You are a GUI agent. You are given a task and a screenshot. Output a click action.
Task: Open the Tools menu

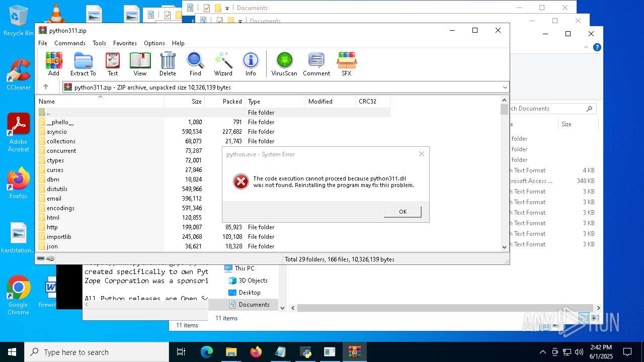(99, 43)
